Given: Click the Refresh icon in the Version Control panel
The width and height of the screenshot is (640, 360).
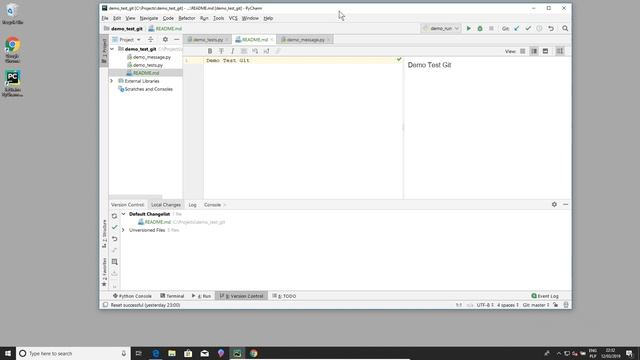Looking at the screenshot, I should click(x=115, y=216).
